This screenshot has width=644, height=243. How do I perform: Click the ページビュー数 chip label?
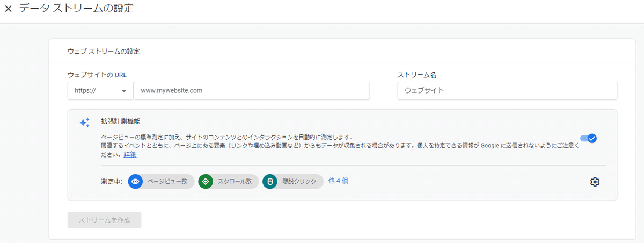tap(167, 182)
